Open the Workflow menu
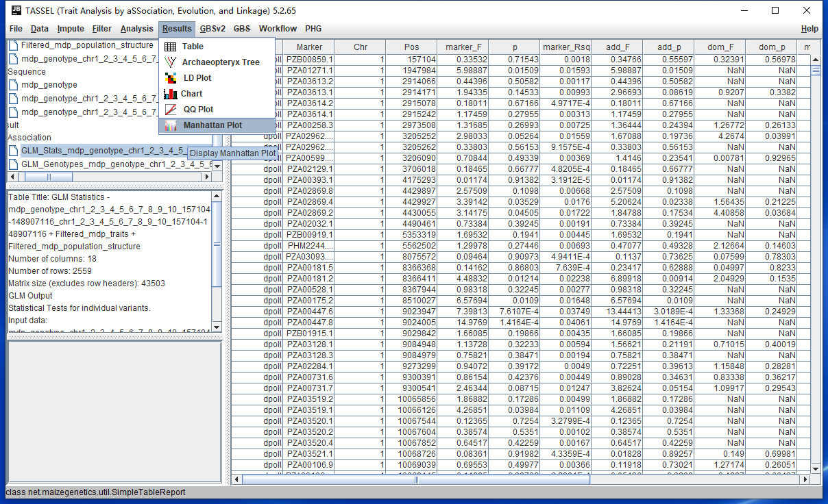 [x=278, y=29]
